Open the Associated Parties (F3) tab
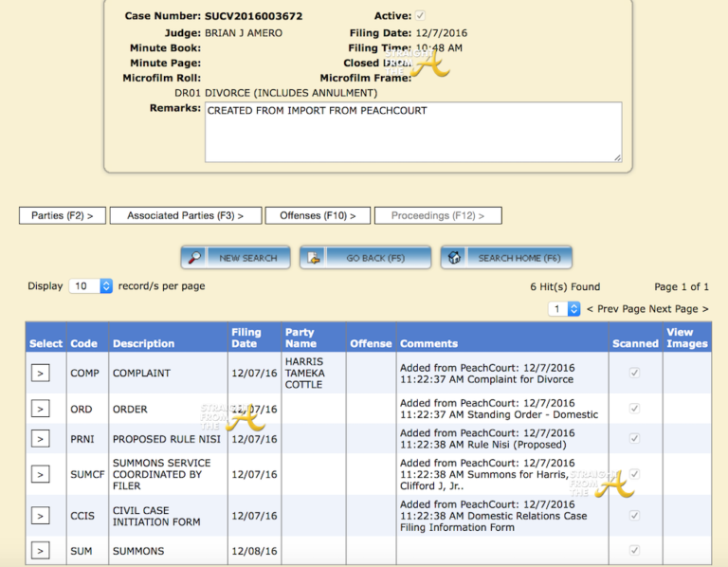 (184, 215)
